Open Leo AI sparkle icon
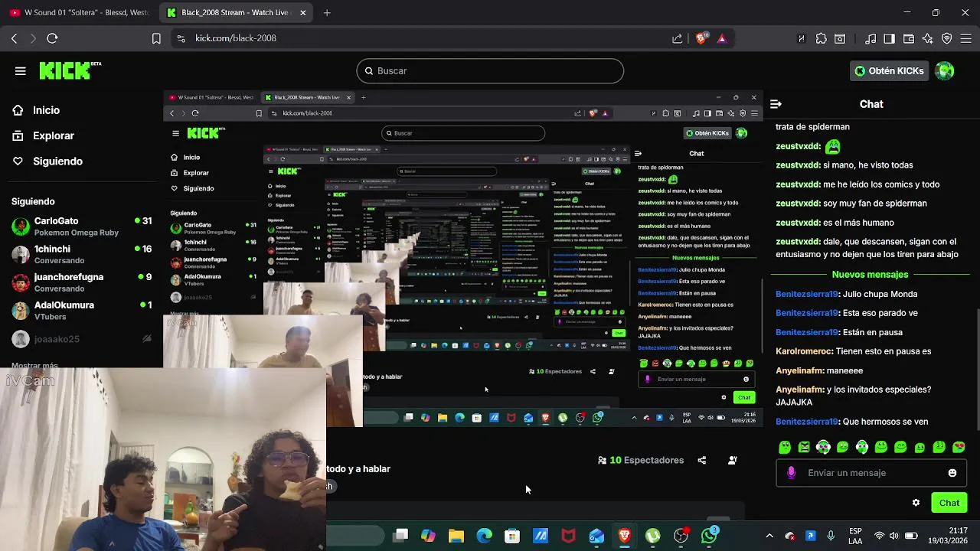 pos(928,38)
